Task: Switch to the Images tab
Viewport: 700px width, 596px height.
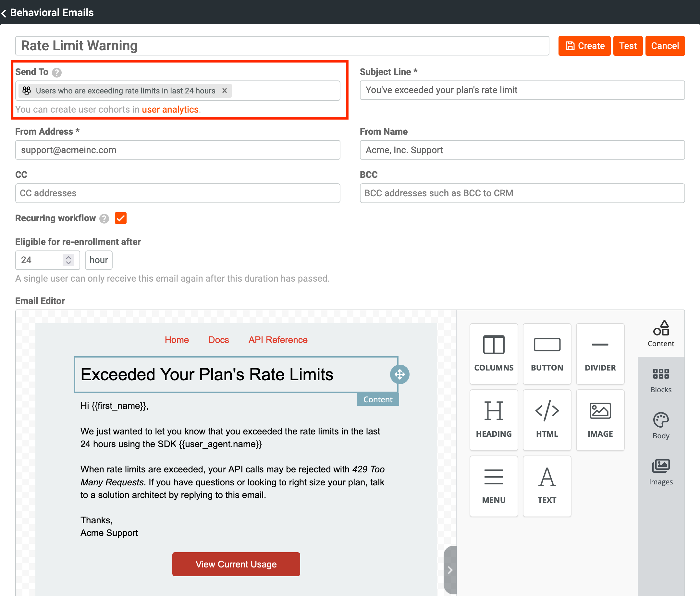Action: 661,472
